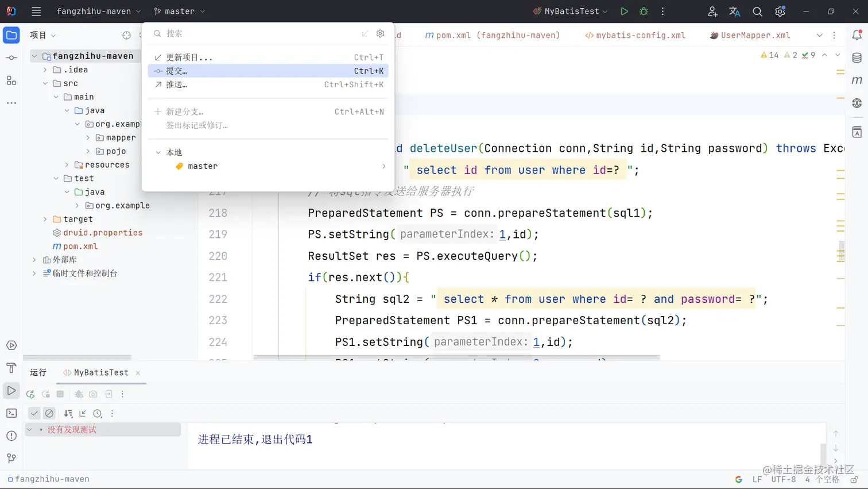Go to next highlighted error arrow
This screenshot has width=868, height=489.
point(838,55)
